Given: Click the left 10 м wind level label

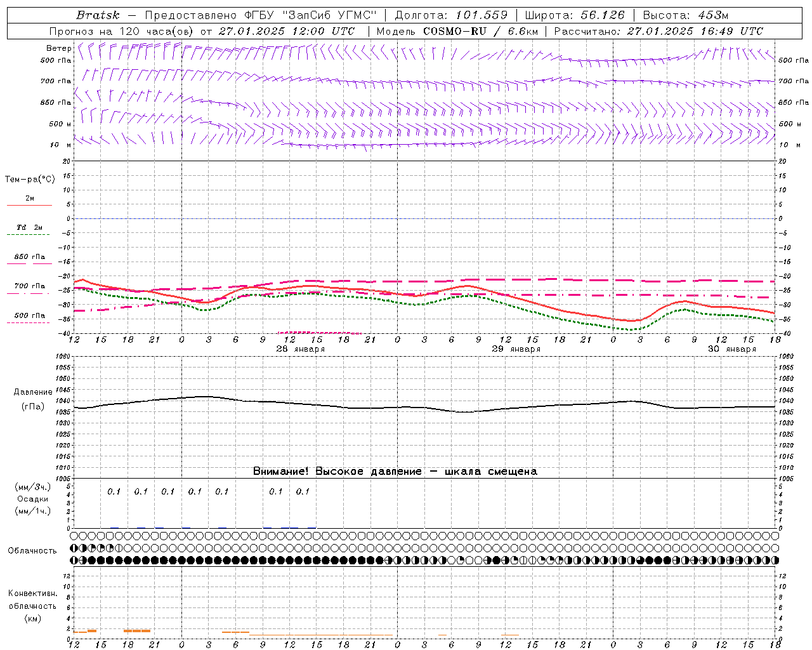Looking at the screenshot, I should [60, 145].
